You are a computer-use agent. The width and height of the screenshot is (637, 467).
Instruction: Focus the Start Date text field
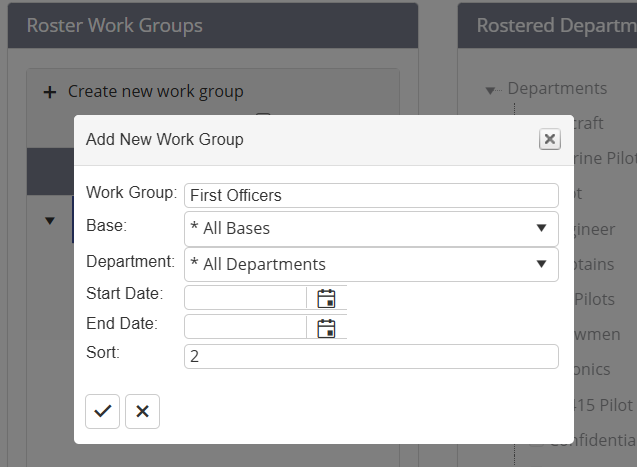pos(245,298)
